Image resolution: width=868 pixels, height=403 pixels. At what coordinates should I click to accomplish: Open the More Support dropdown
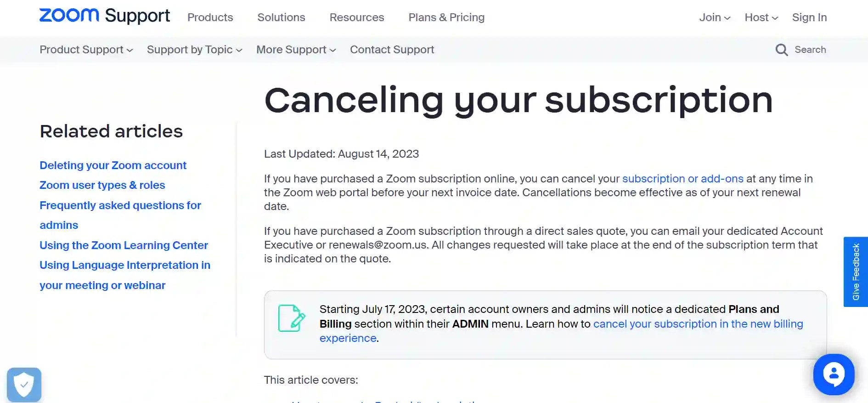click(x=296, y=50)
